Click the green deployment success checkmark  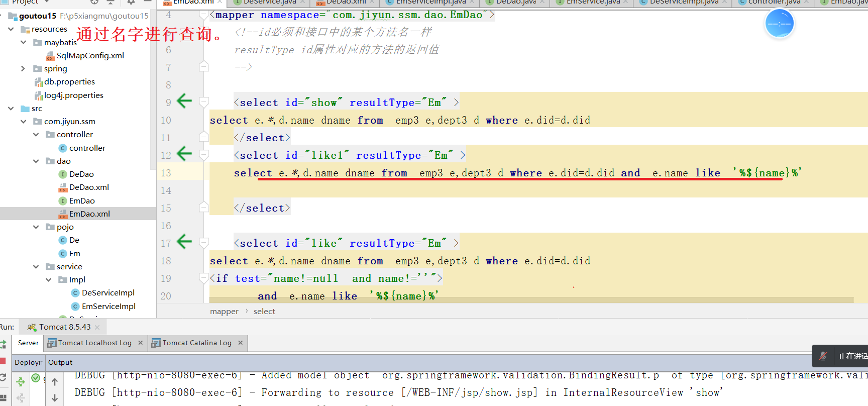point(36,378)
